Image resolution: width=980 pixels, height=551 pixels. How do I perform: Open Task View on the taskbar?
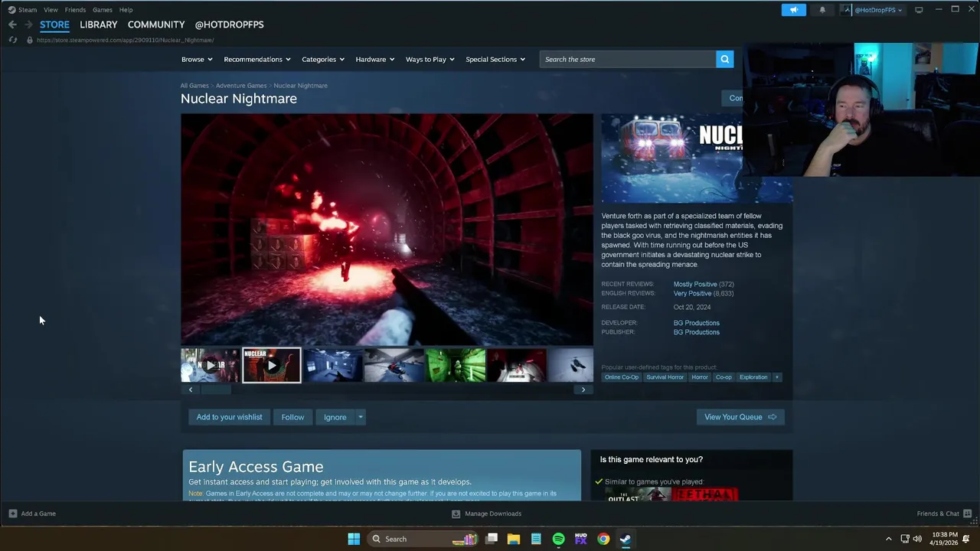(x=492, y=539)
